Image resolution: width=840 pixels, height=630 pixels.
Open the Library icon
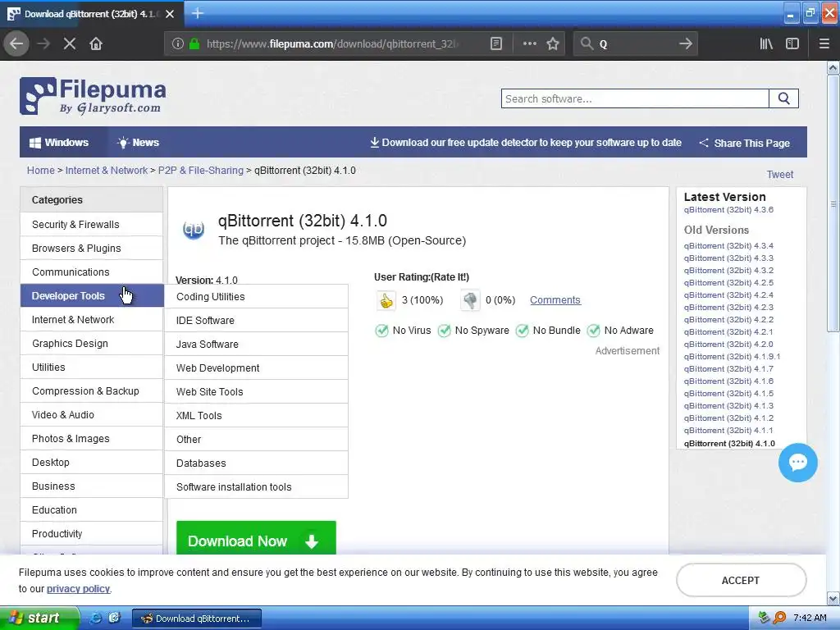pyautogui.click(x=766, y=44)
